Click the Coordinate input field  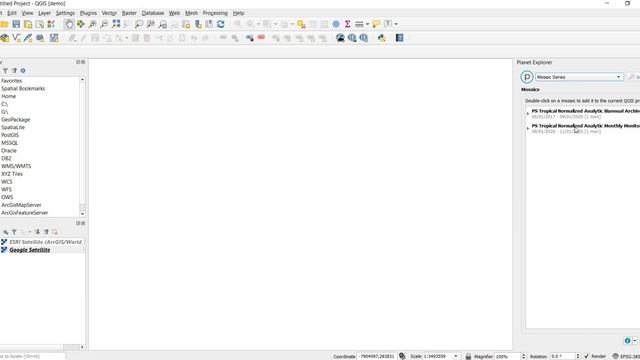coord(377,356)
